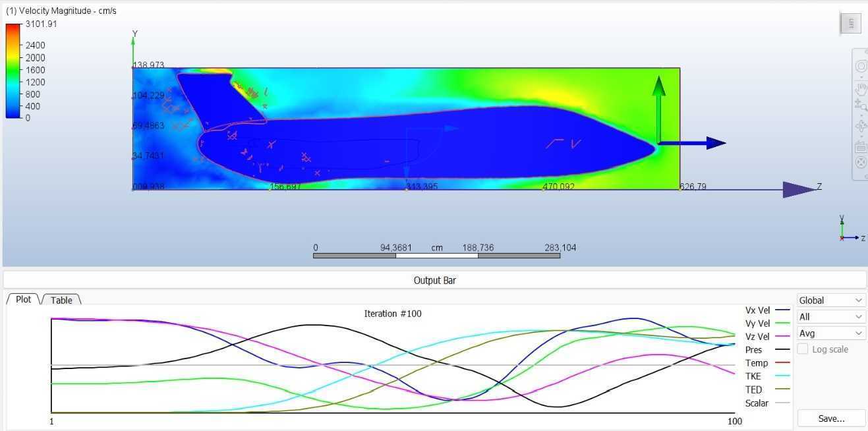Click the Z coordinate label 626.79
868x431 pixels.
(693, 187)
